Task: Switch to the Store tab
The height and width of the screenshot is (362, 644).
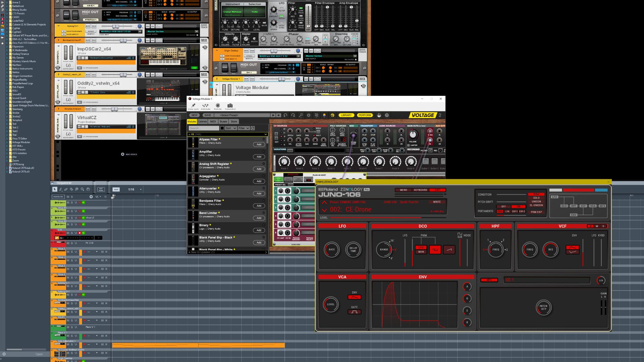Action: pyautogui.click(x=234, y=121)
